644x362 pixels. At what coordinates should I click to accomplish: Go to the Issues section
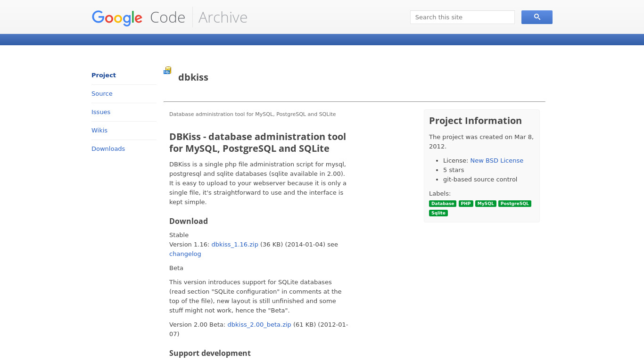point(101,112)
